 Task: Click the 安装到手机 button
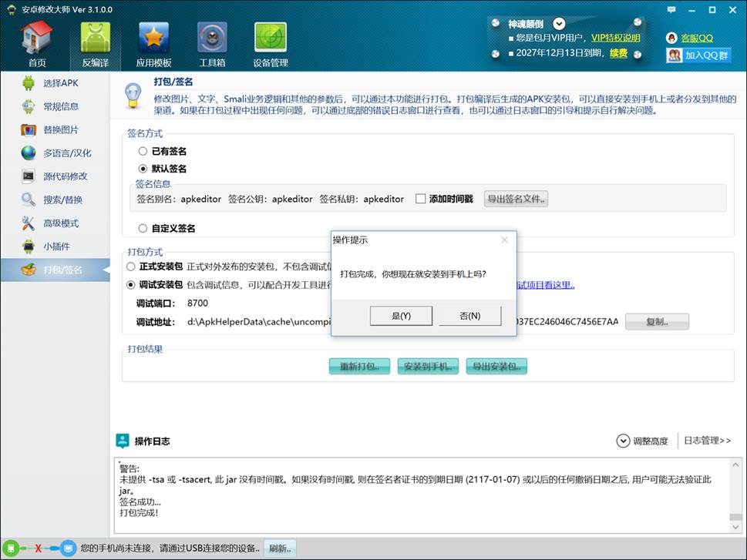pyautogui.click(x=428, y=366)
